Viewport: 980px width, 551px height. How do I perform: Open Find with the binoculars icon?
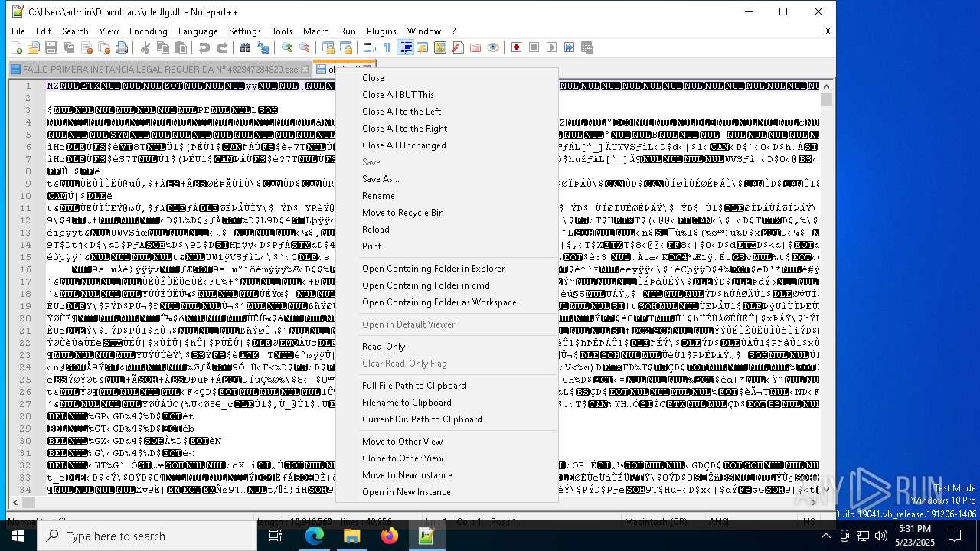pos(246,47)
